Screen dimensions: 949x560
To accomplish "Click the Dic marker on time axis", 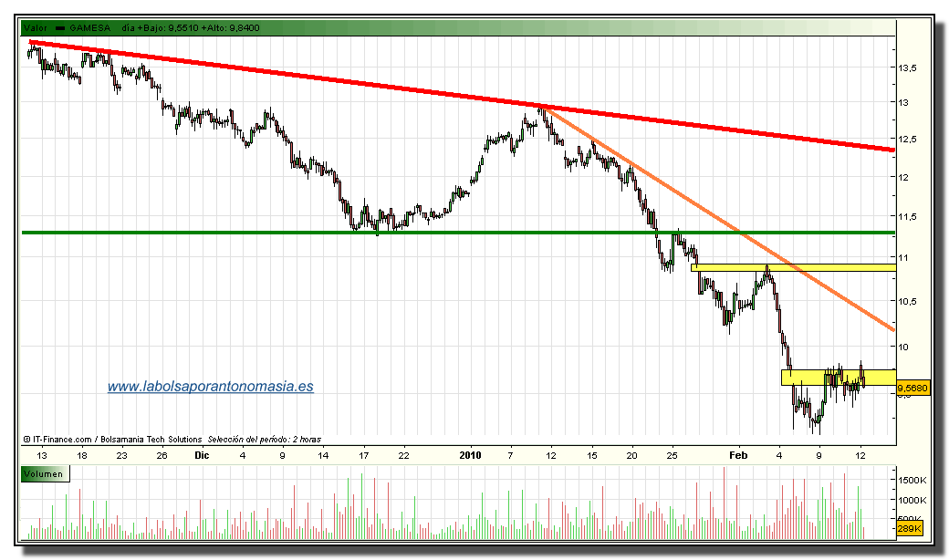I will pos(202,454).
